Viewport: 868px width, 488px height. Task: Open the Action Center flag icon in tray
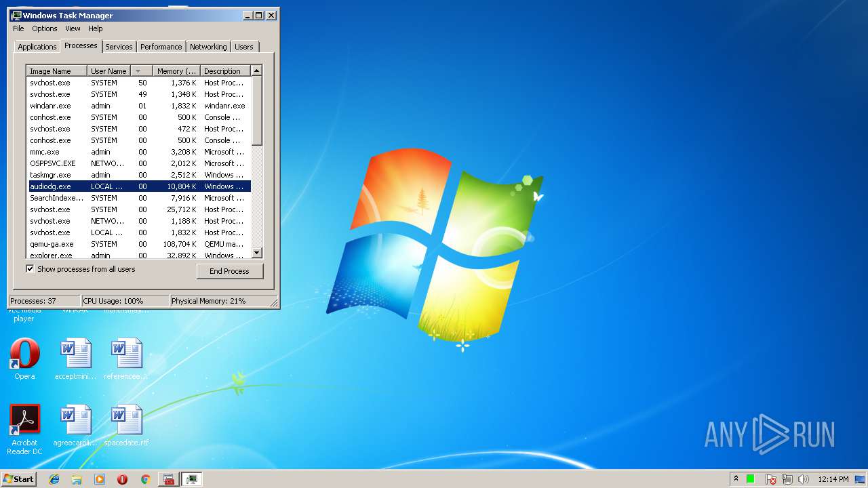point(771,479)
